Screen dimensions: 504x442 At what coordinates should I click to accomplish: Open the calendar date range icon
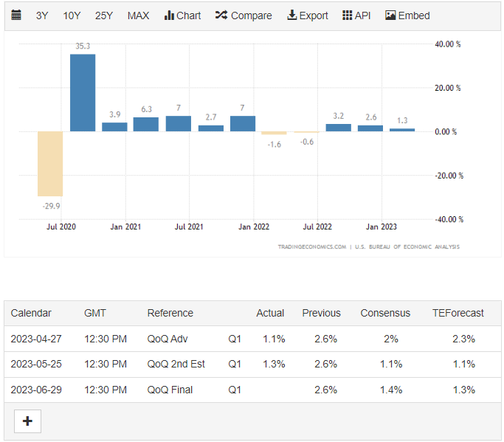[17, 15]
